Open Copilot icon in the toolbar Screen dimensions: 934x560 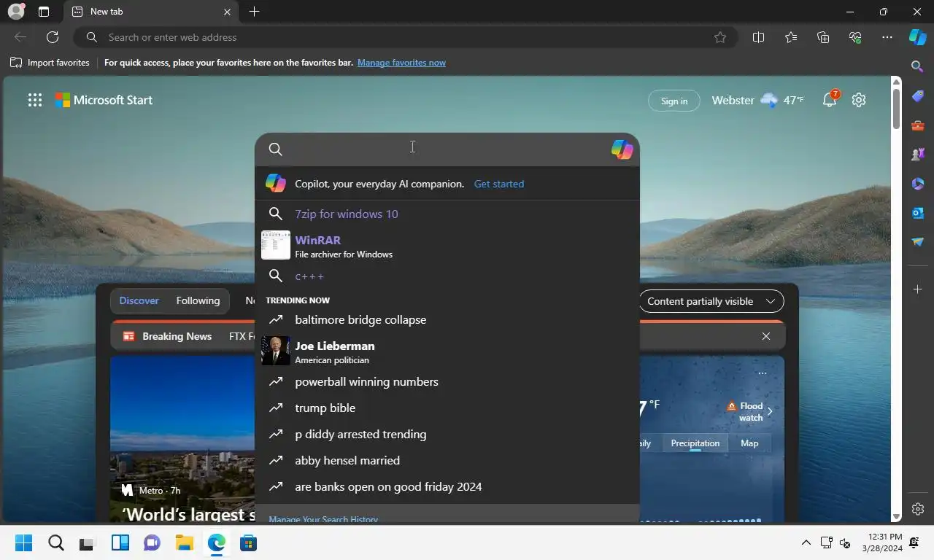(x=917, y=37)
